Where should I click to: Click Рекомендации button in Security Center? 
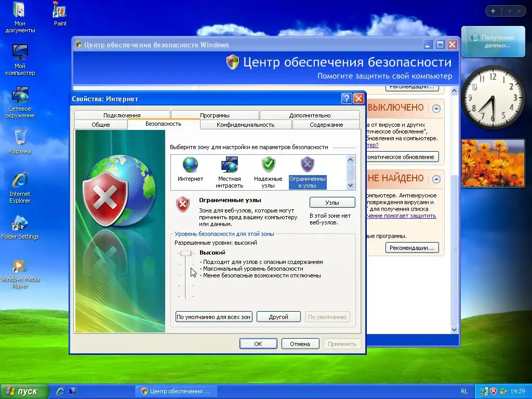coord(411,248)
